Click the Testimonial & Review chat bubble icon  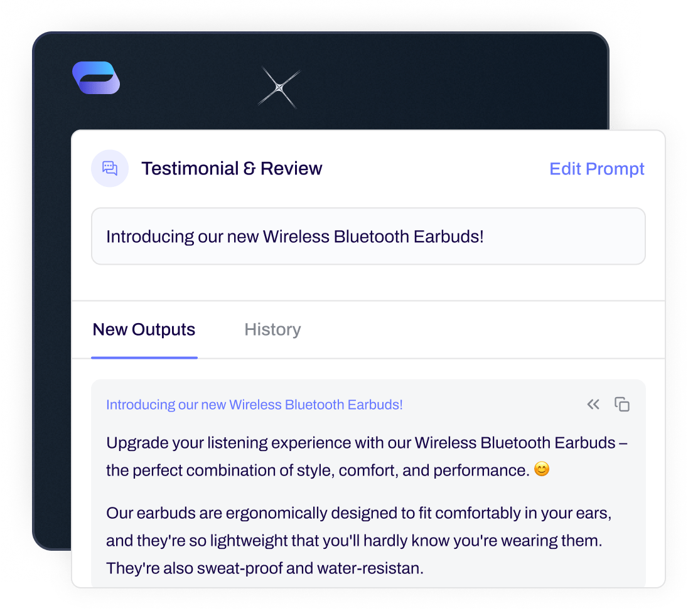[110, 168]
